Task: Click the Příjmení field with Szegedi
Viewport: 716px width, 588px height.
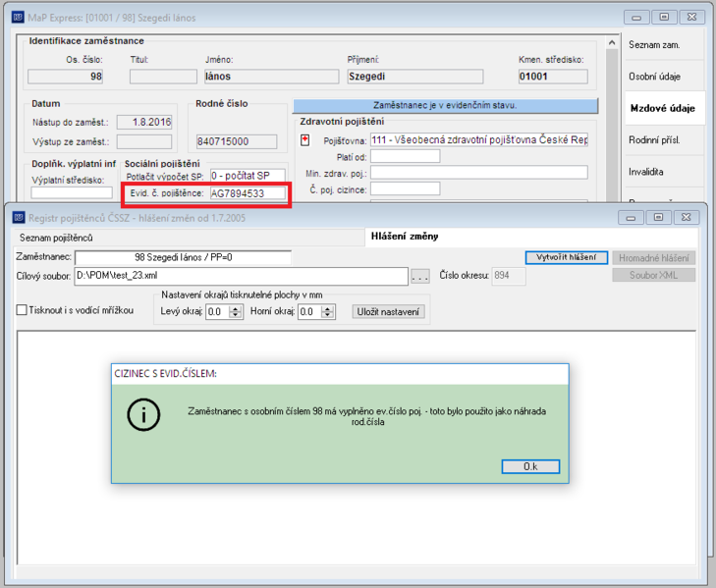Action: coord(415,77)
